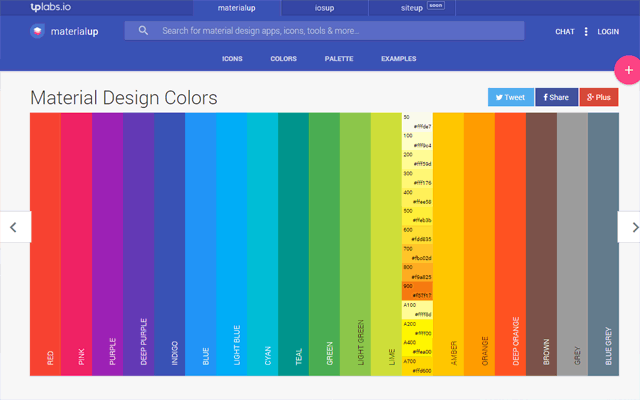The width and height of the screenshot is (640, 400).
Task: Click the materialup logo icon
Action: click(37, 31)
